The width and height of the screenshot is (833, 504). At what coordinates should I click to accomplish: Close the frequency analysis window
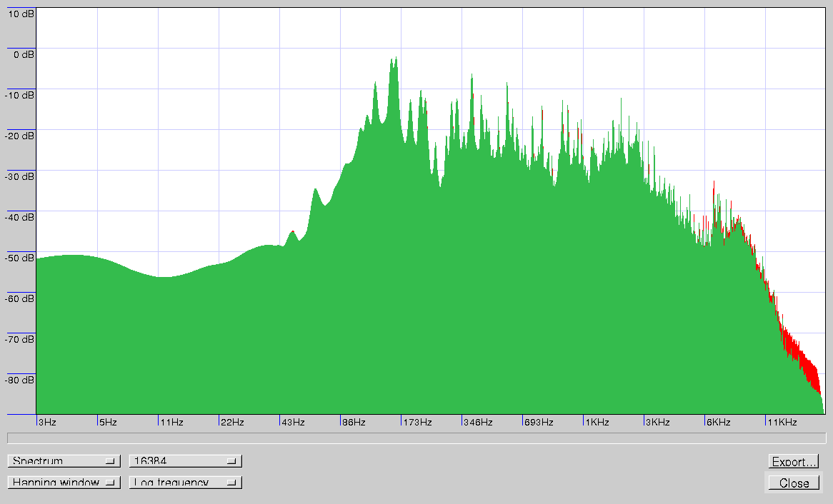(794, 483)
